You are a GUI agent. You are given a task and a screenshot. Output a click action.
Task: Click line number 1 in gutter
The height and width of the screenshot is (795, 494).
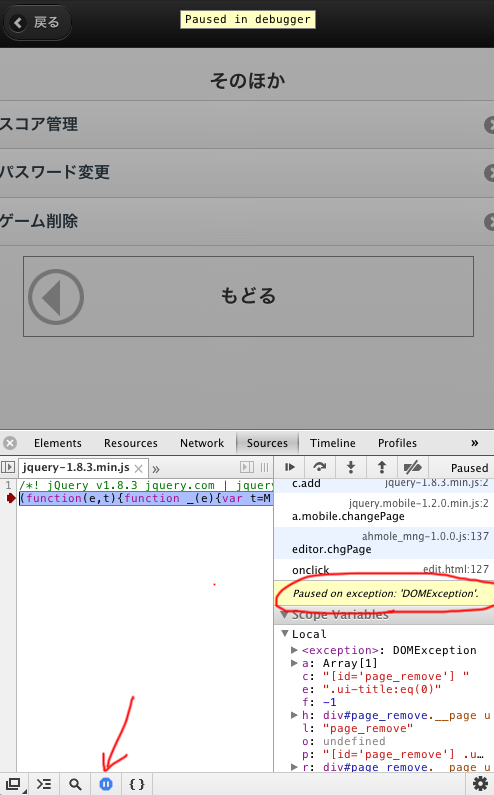pyautogui.click(x=9, y=485)
